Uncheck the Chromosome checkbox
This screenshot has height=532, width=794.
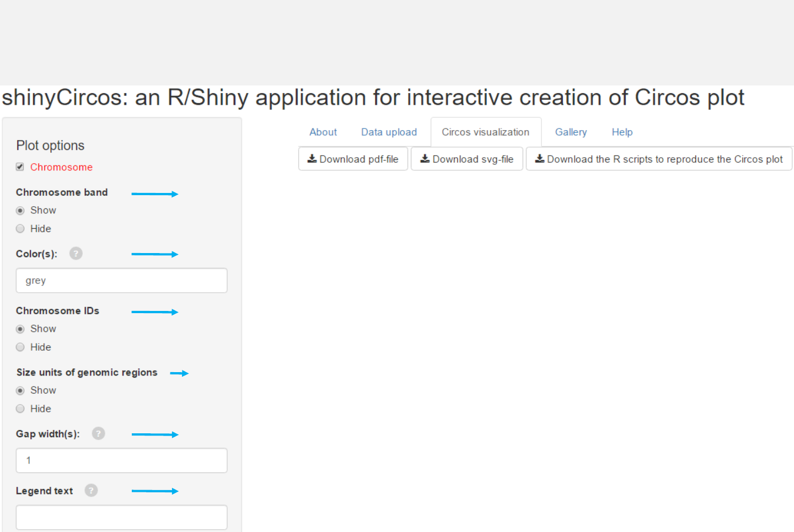(20, 167)
